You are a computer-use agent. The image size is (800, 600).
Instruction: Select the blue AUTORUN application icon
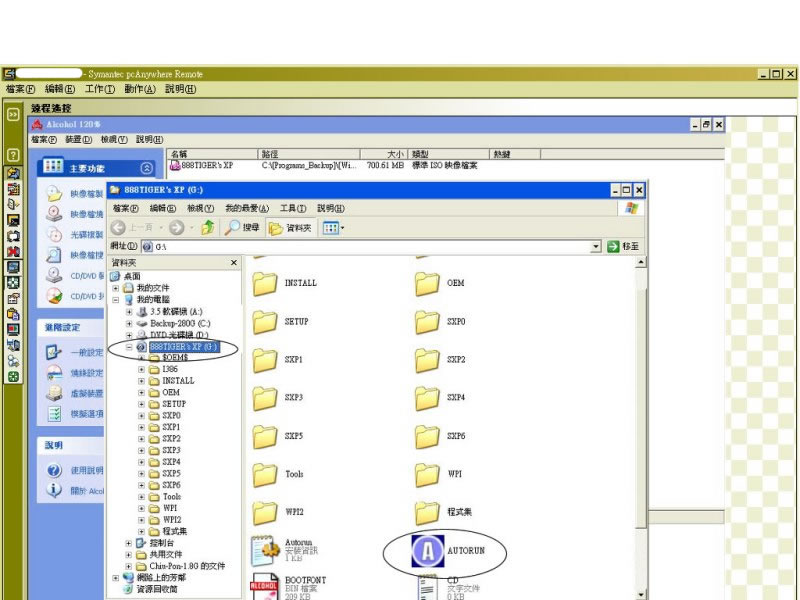coord(428,551)
